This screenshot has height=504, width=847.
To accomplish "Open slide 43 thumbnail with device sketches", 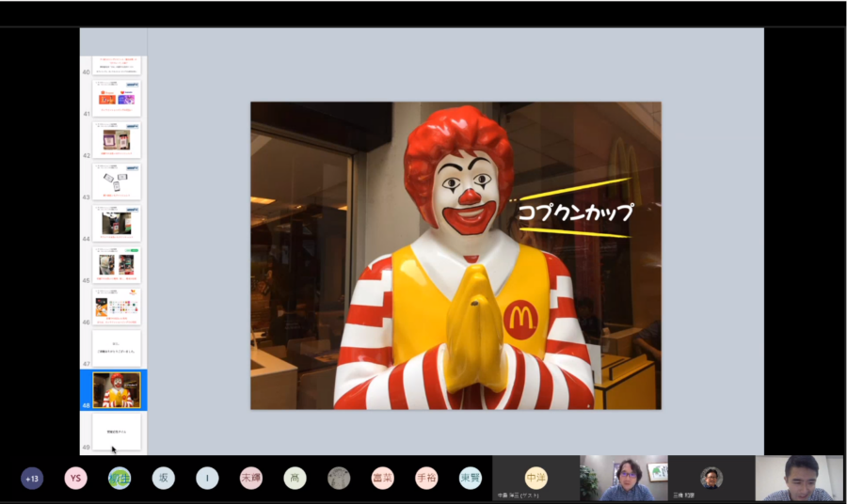I will coord(116,181).
